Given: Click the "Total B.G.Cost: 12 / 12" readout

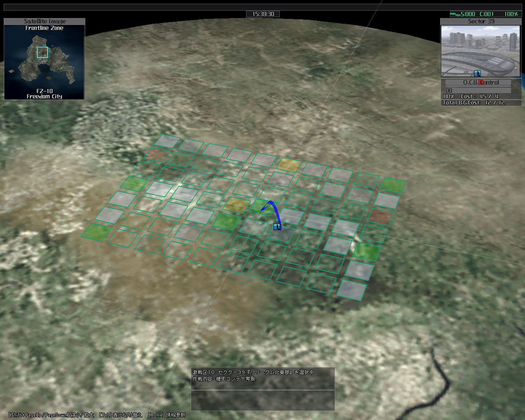Looking at the screenshot, I should click(x=474, y=103).
